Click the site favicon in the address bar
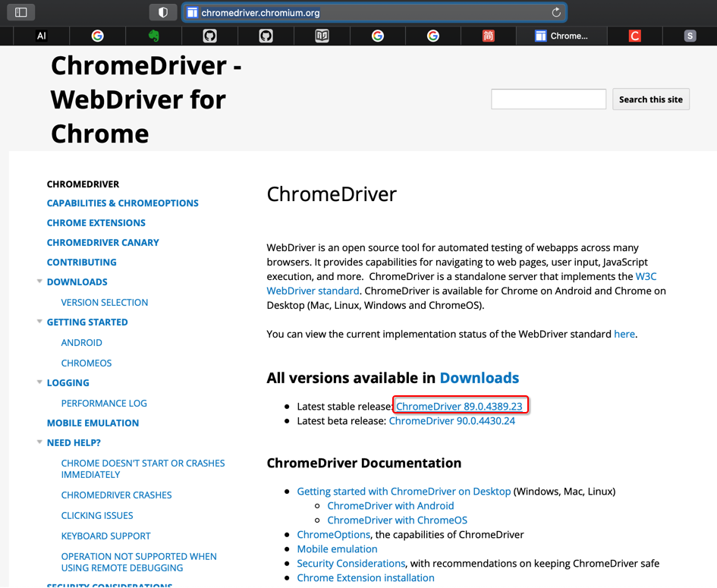717x588 pixels. click(193, 12)
